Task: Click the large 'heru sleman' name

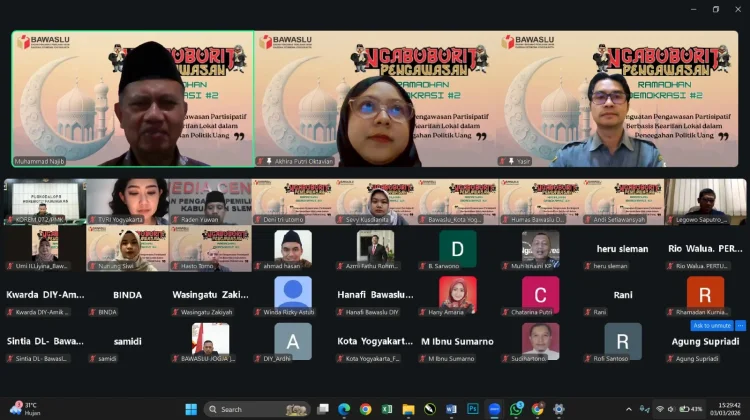Action: (622, 249)
